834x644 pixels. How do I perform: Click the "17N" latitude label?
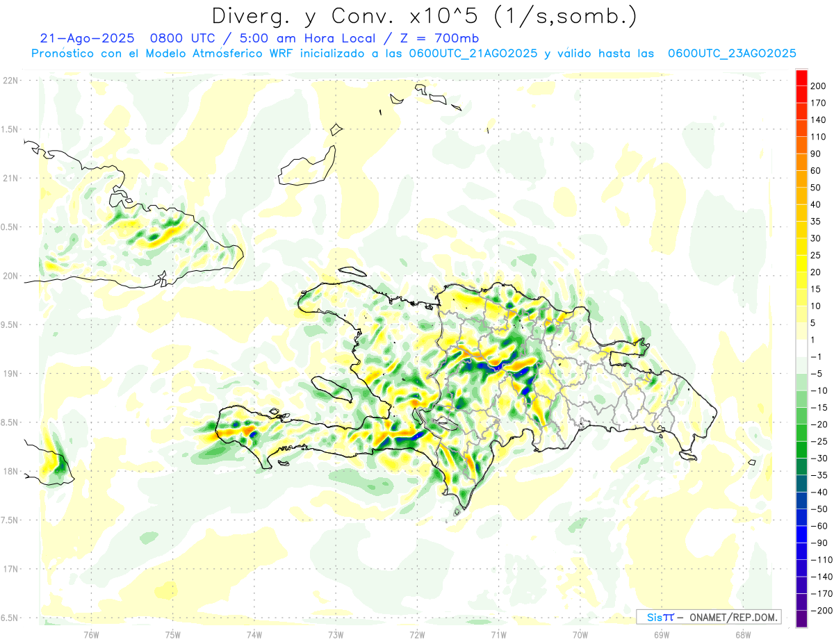[x=10, y=569]
